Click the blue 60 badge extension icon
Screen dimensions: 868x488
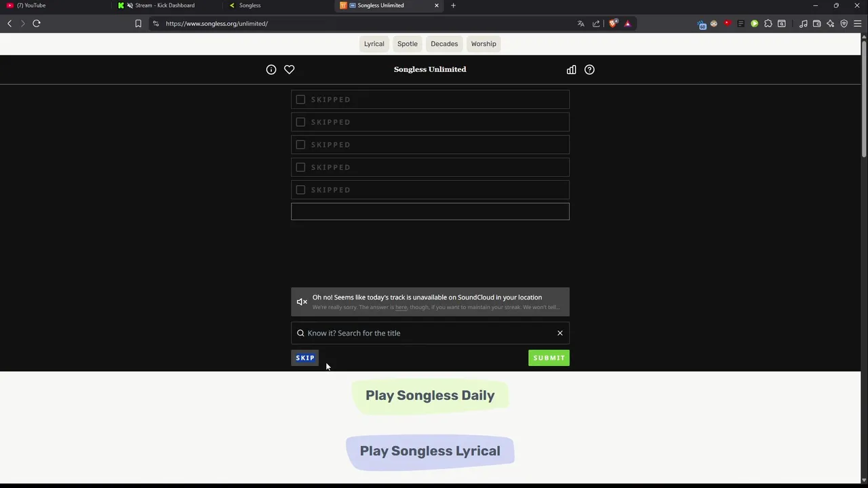click(701, 24)
